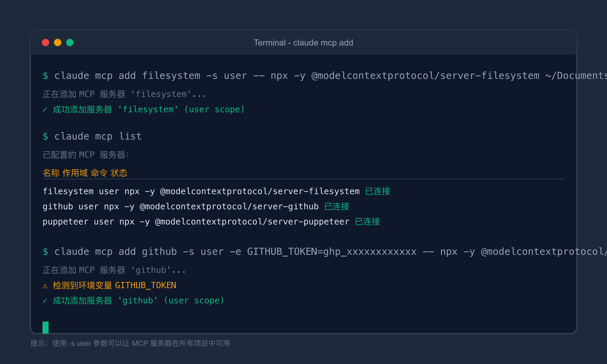Click the filesystem row's 已连接 status
The image size is (607, 364).
coord(377,191)
